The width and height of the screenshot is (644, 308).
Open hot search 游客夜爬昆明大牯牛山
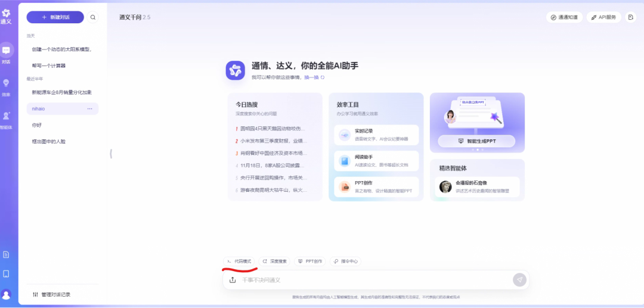273,190
